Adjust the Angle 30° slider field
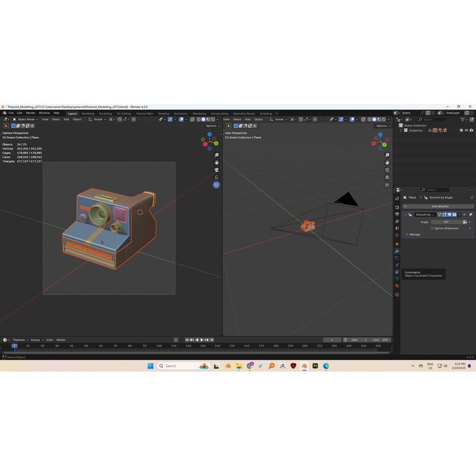The width and height of the screenshot is (476, 476). 446,222
